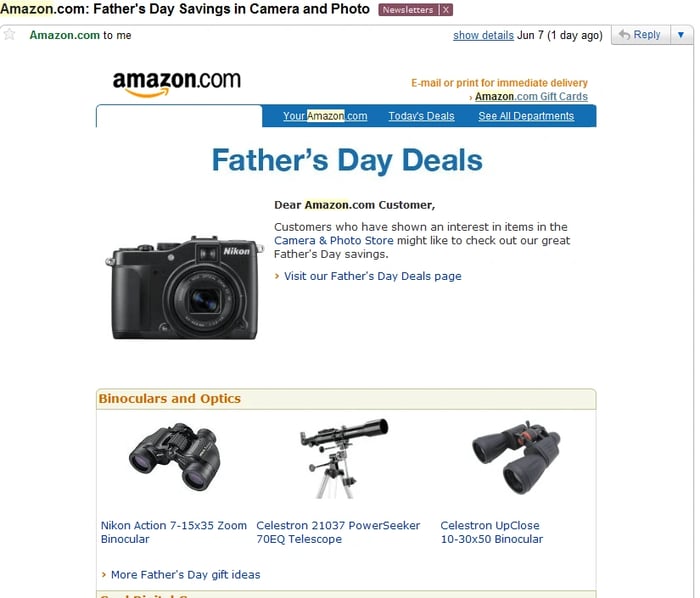Select See All Departments tab

coord(526,116)
